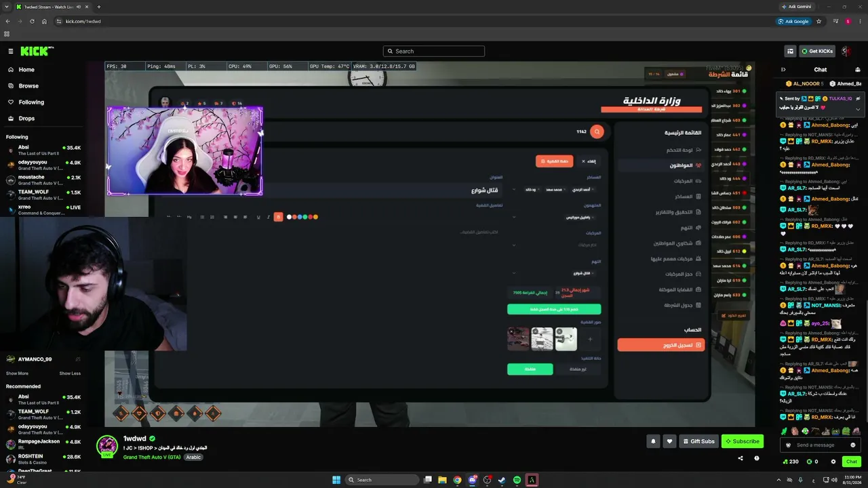Open suspects dropdown chevron
Viewport: 868px width, 488px height.
pos(513,218)
